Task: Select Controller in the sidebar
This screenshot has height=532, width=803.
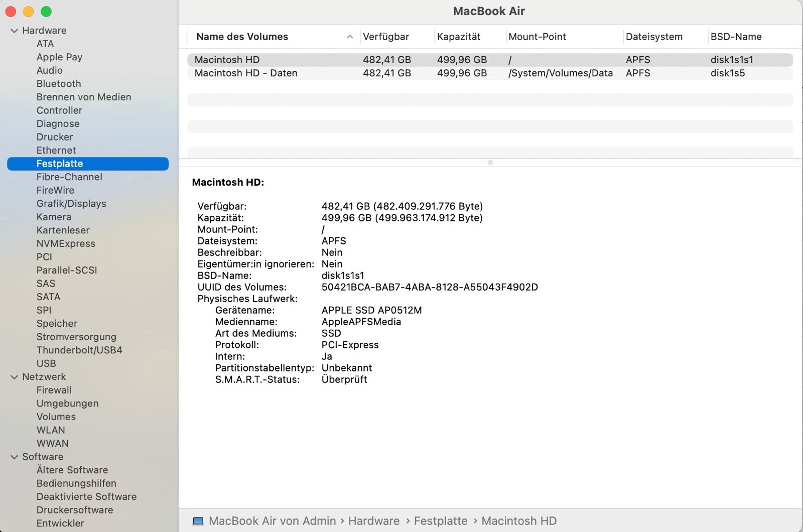Action: click(59, 110)
